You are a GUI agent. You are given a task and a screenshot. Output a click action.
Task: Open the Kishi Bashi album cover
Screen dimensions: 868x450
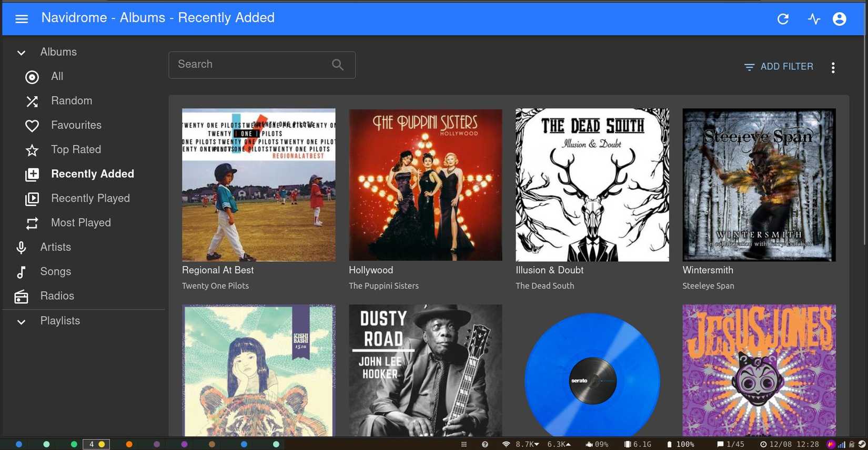click(x=258, y=371)
